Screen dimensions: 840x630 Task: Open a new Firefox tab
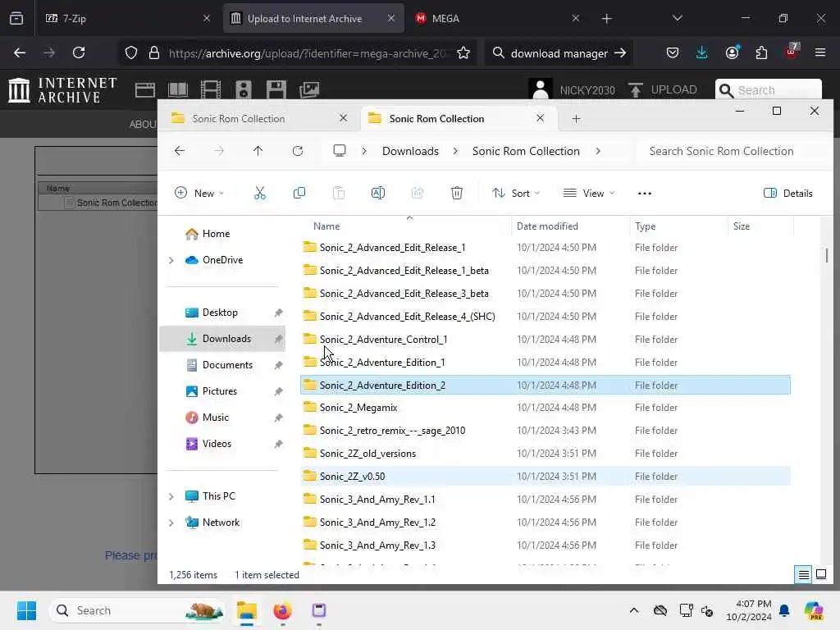point(606,18)
